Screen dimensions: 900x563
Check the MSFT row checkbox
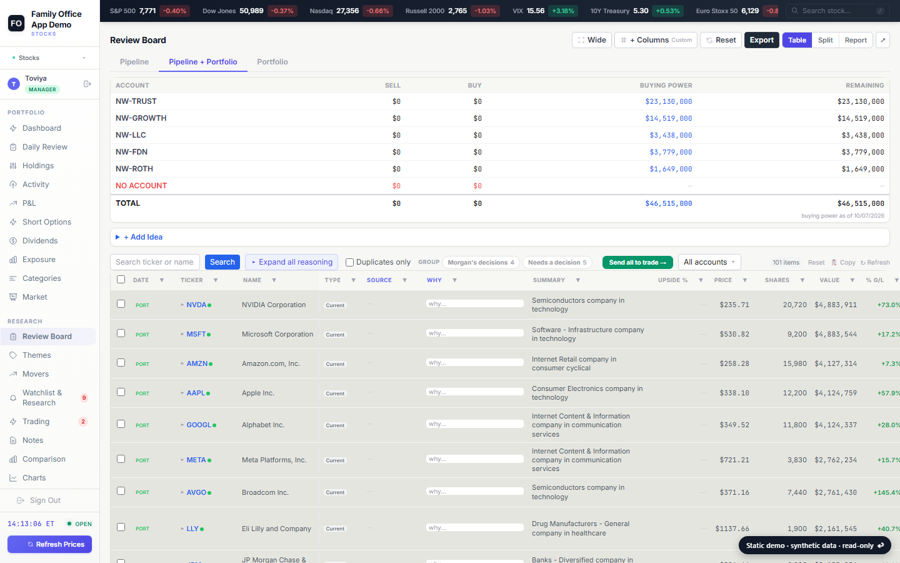121,333
